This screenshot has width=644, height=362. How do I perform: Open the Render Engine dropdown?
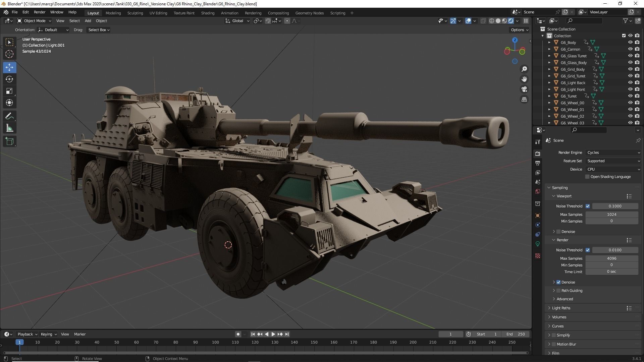point(613,153)
